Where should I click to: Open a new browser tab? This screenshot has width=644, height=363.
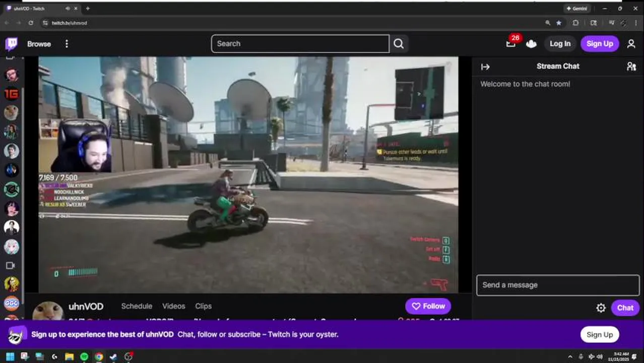[88, 9]
